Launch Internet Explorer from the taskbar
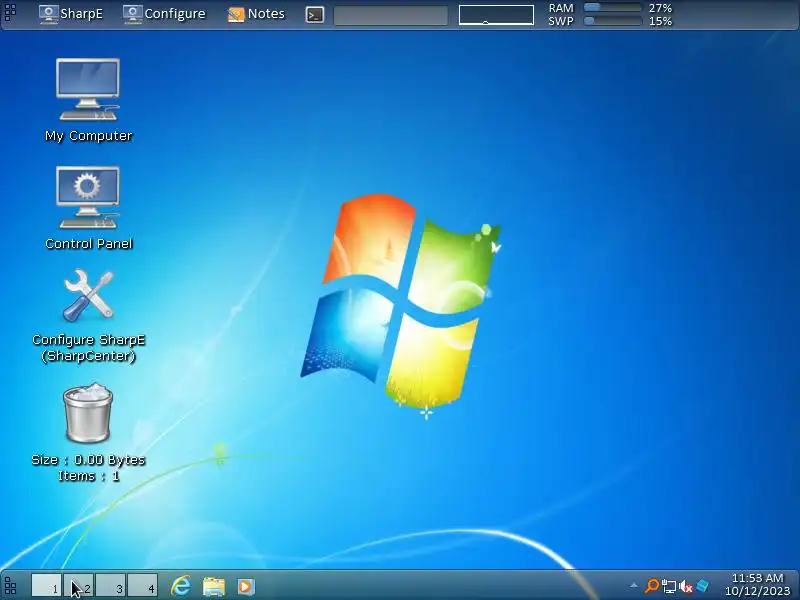The width and height of the screenshot is (800, 600). (181, 586)
